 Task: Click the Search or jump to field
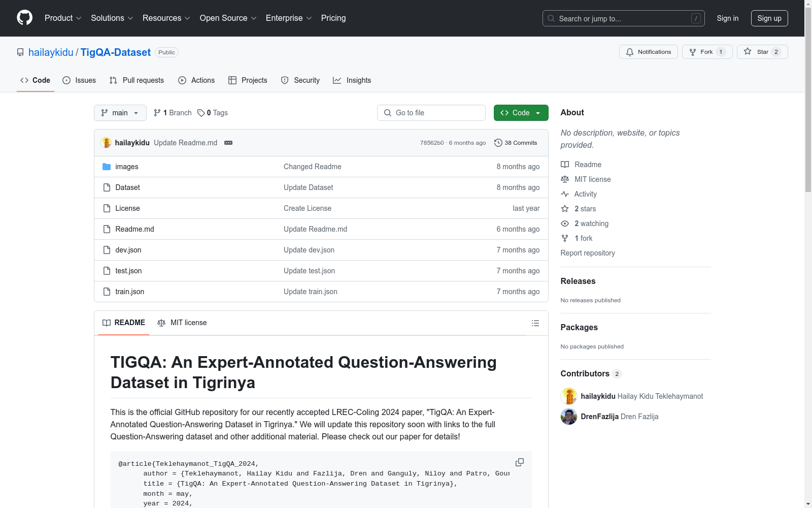pos(623,18)
